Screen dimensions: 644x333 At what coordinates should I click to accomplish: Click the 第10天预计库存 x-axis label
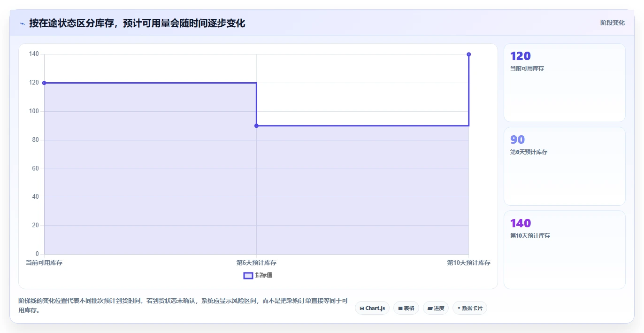(x=468, y=263)
